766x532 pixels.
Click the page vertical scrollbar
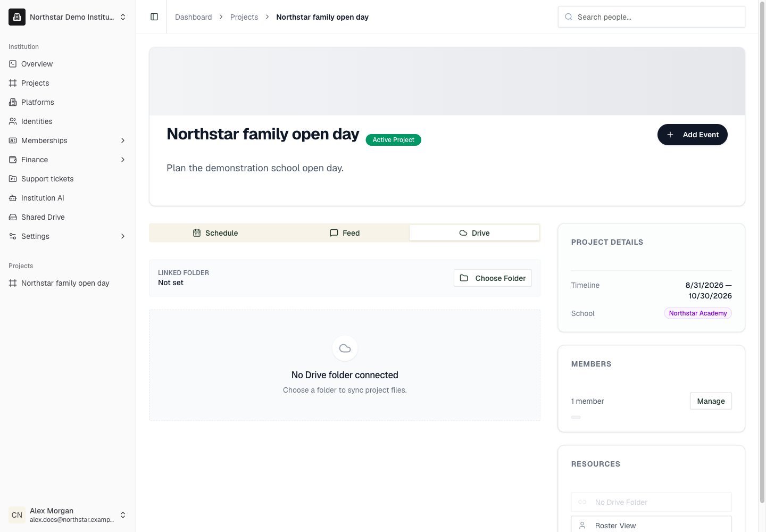(762, 253)
